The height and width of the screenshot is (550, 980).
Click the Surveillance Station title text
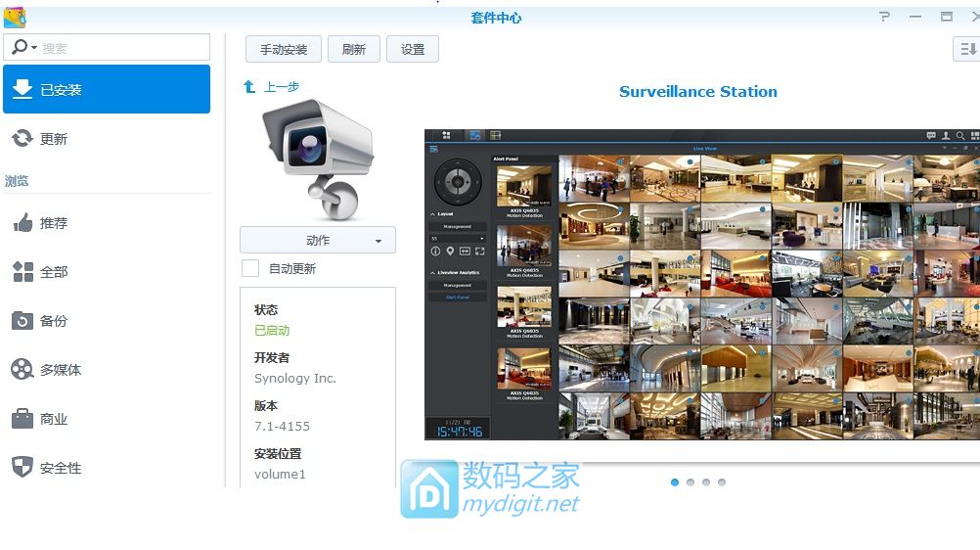698,91
